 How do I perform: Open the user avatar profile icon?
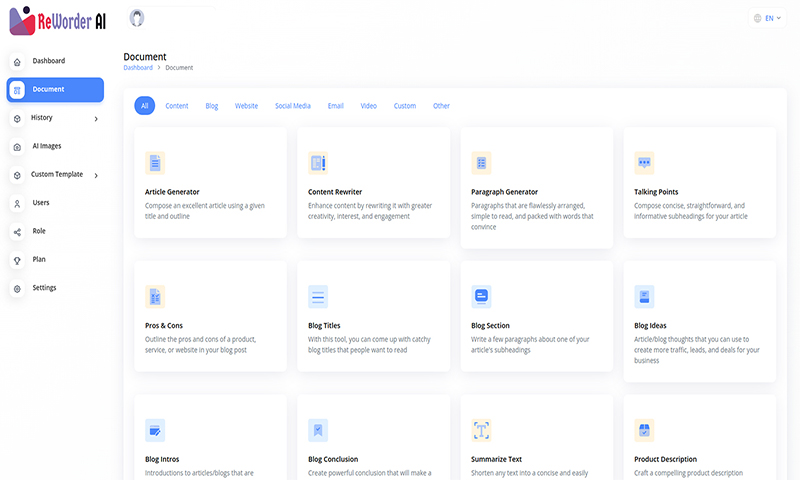[x=137, y=18]
